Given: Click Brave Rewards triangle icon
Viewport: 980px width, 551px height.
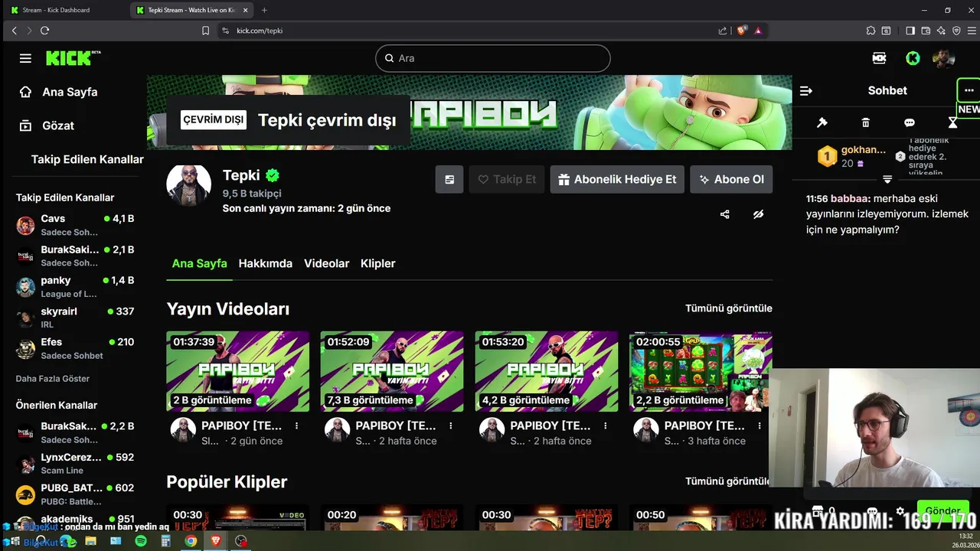Looking at the screenshot, I should pyautogui.click(x=758, y=31).
